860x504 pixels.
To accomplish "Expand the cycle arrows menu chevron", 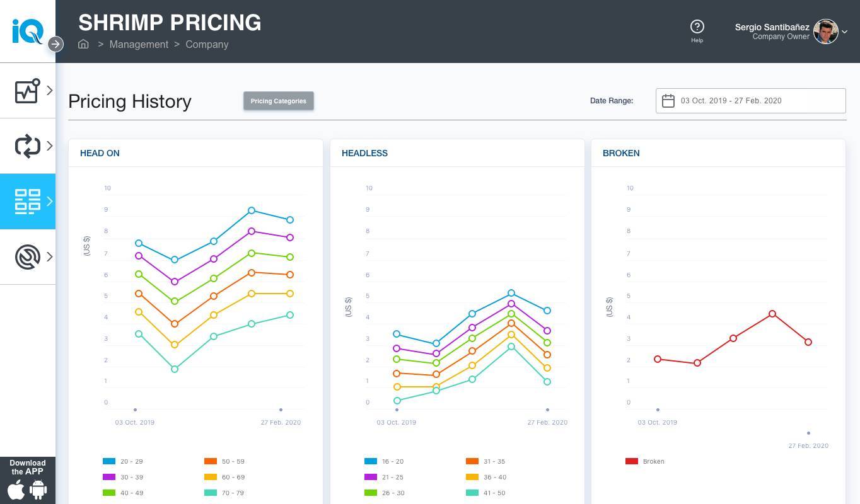I will pos(50,146).
